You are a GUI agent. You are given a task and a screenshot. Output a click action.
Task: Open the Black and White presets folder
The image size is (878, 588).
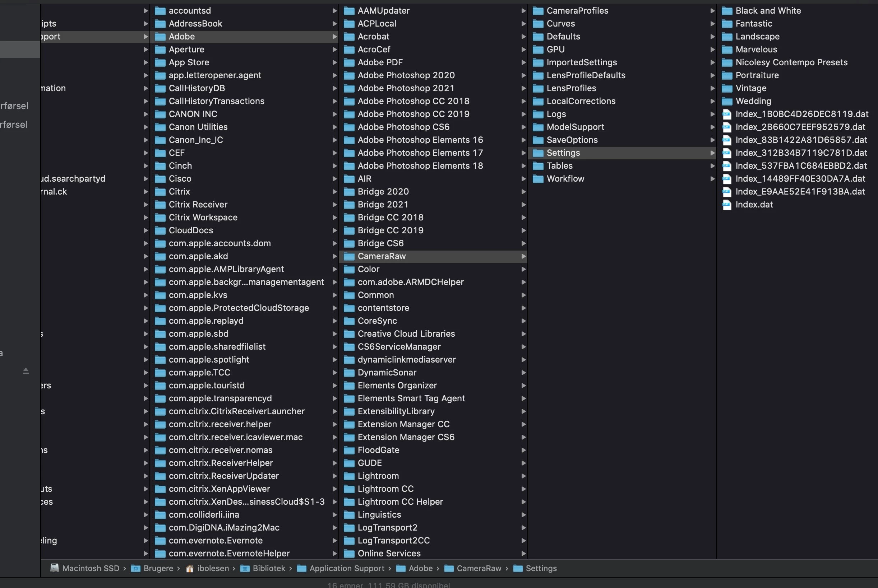click(x=768, y=10)
